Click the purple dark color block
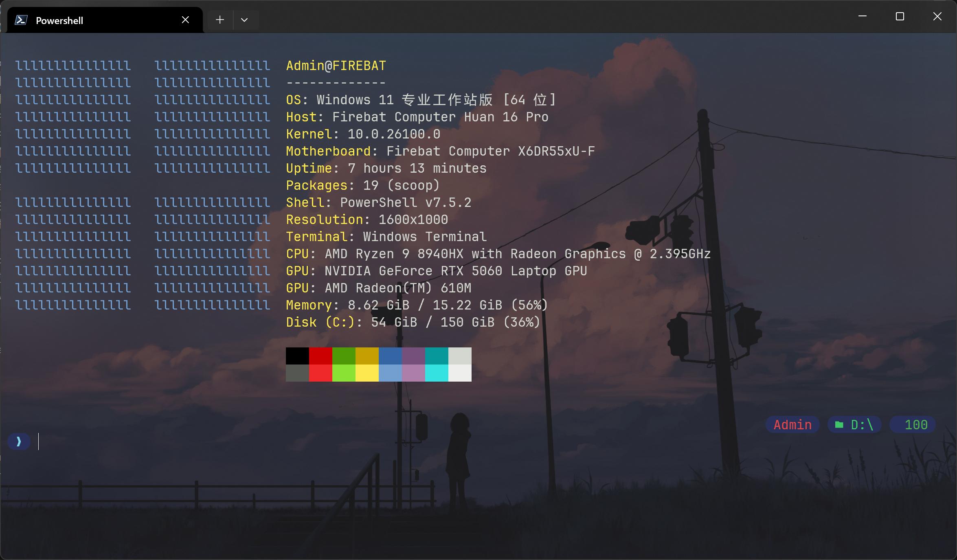Viewport: 957px width, 560px height. point(413,356)
